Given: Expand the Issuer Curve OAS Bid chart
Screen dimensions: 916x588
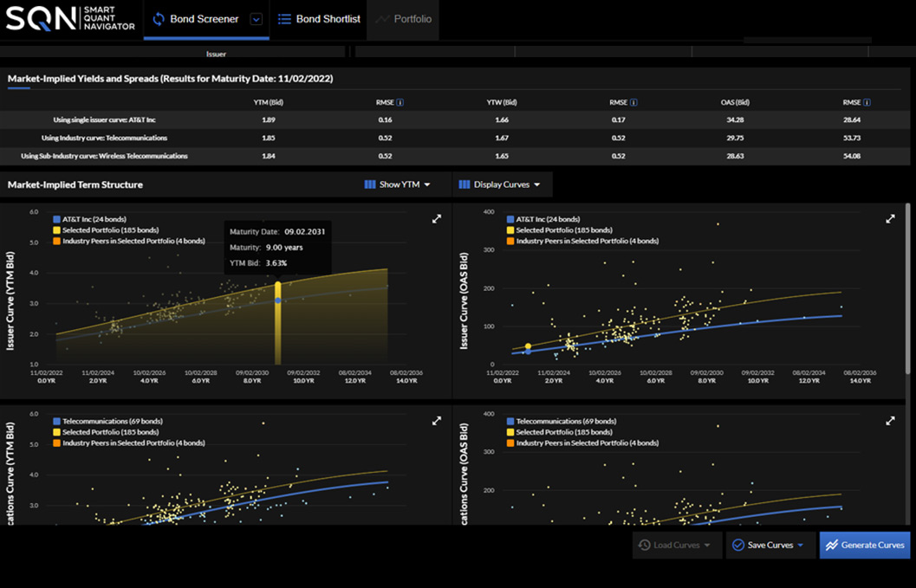Looking at the screenshot, I should point(890,219).
